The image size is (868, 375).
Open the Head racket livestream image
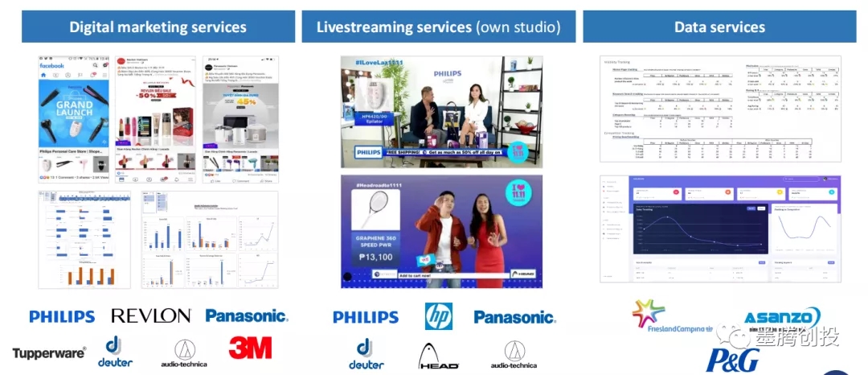[441, 232]
